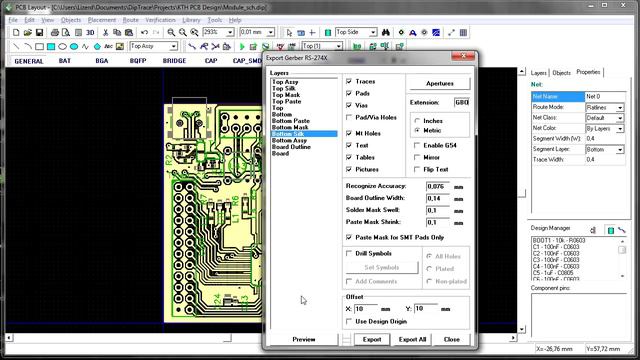
Task: Click the Recognize Accuracy input field
Action: point(438,186)
